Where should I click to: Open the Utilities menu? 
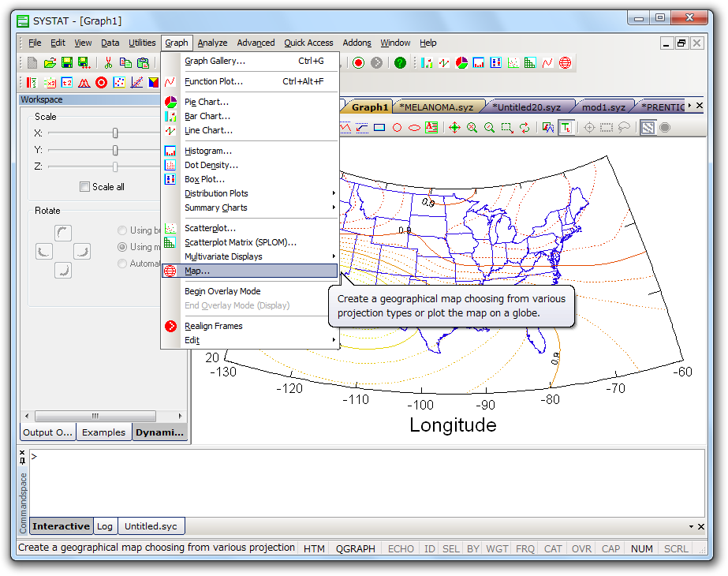142,43
